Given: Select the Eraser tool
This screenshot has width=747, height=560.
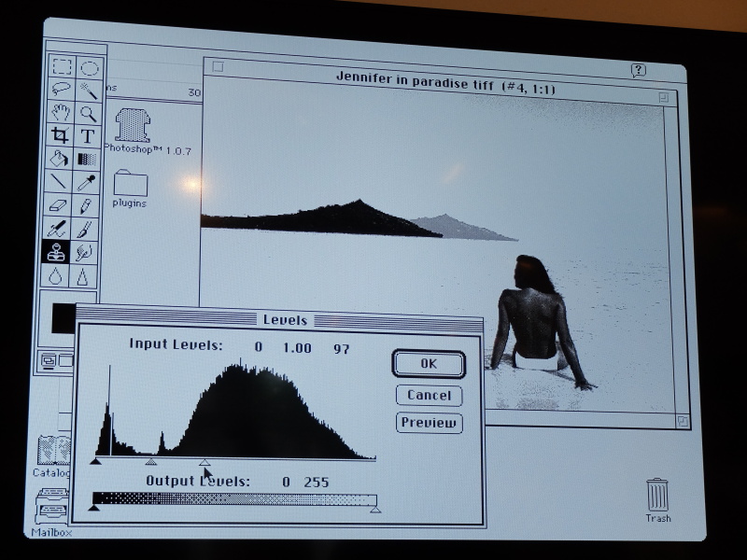Looking at the screenshot, I should point(57,204).
